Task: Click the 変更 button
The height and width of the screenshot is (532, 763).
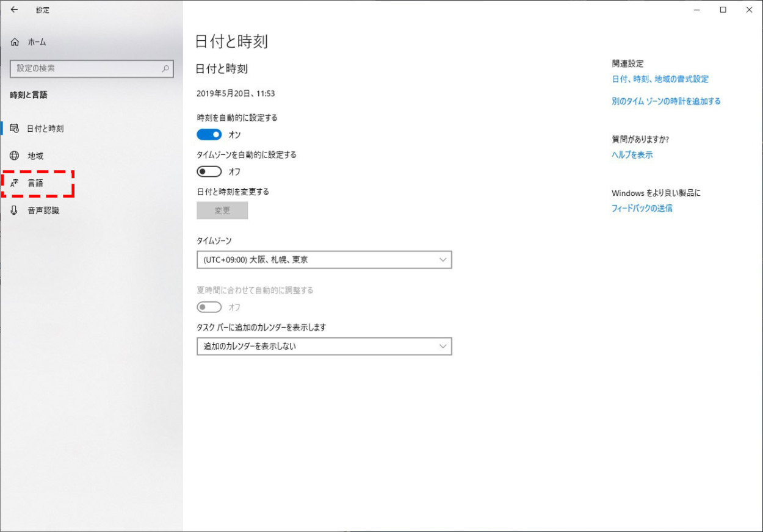Action: click(x=222, y=210)
